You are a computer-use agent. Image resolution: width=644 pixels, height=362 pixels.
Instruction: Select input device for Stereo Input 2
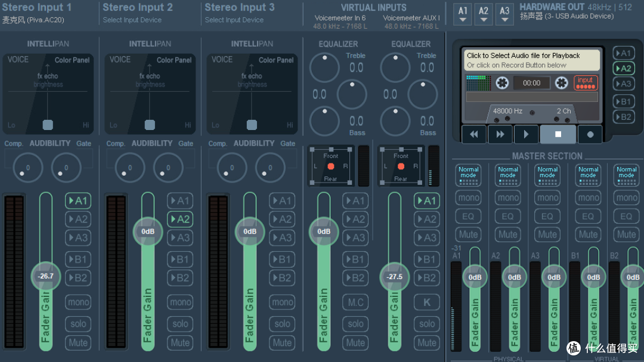pyautogui.click(x=132, y=20)
